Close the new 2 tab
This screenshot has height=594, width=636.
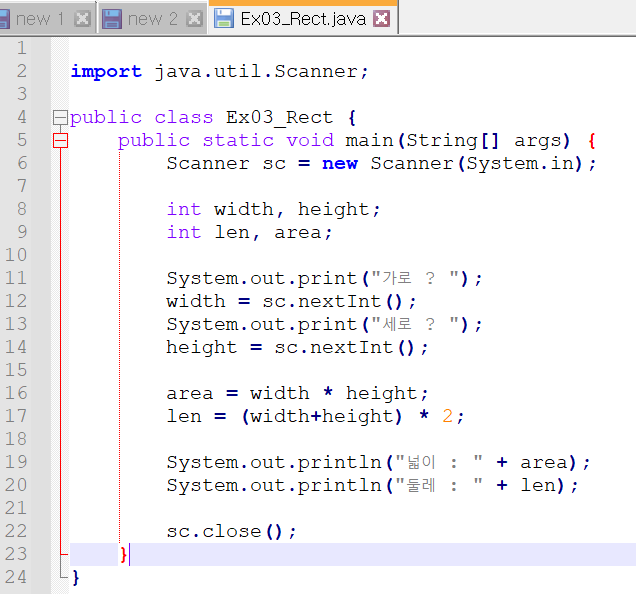click(194, 19)
